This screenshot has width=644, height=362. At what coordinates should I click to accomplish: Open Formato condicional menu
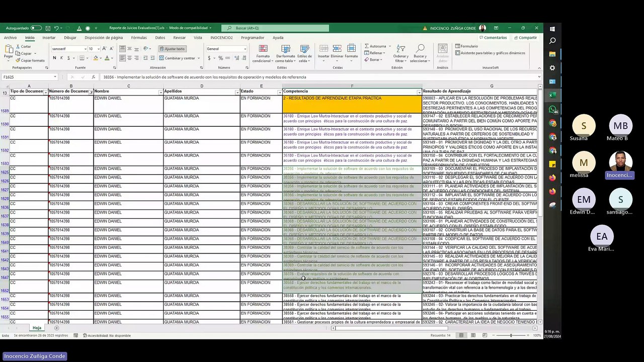click(x=262, y=53)
